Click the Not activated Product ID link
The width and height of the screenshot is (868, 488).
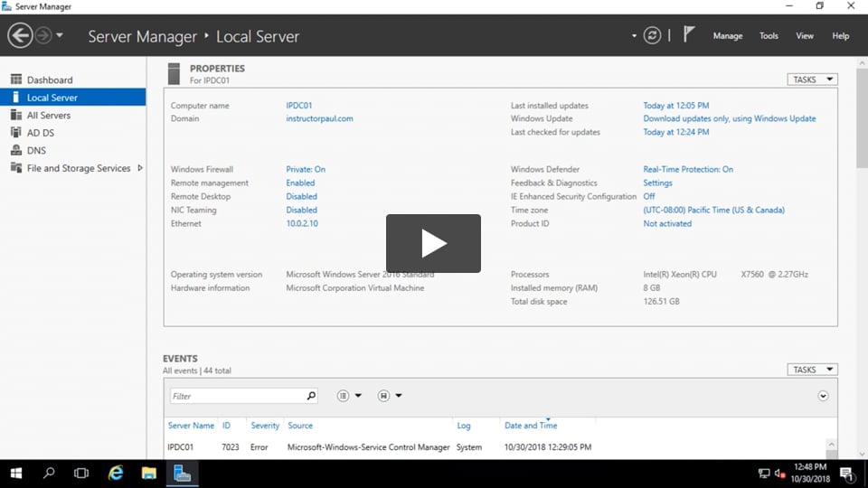(667, 223)
